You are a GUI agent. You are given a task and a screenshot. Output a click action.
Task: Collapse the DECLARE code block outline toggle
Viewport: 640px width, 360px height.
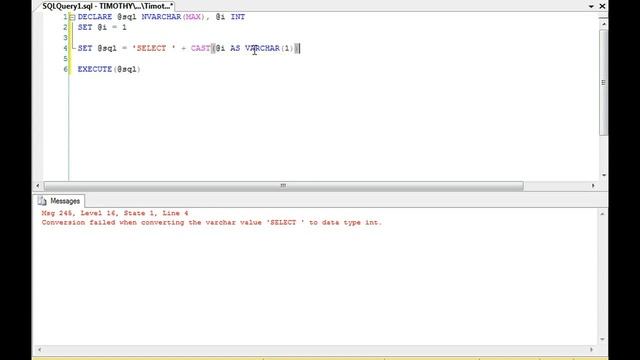click(x=72, y=17)
